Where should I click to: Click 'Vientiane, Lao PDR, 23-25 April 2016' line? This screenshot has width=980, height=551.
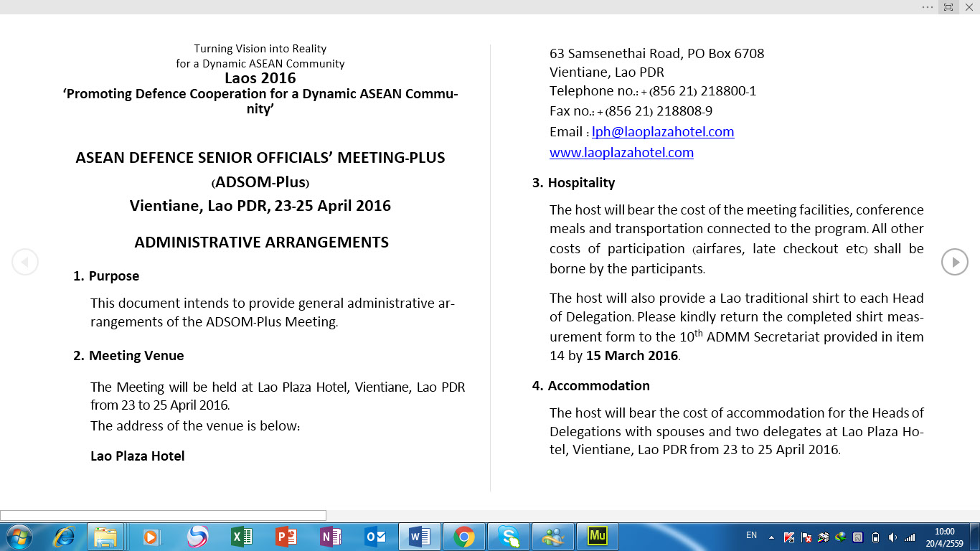pos(260,206)
